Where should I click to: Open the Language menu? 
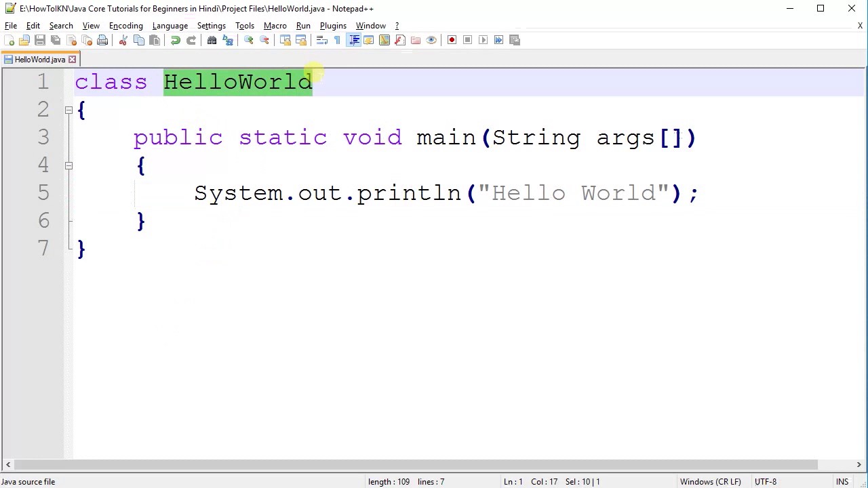pos(170,26)
